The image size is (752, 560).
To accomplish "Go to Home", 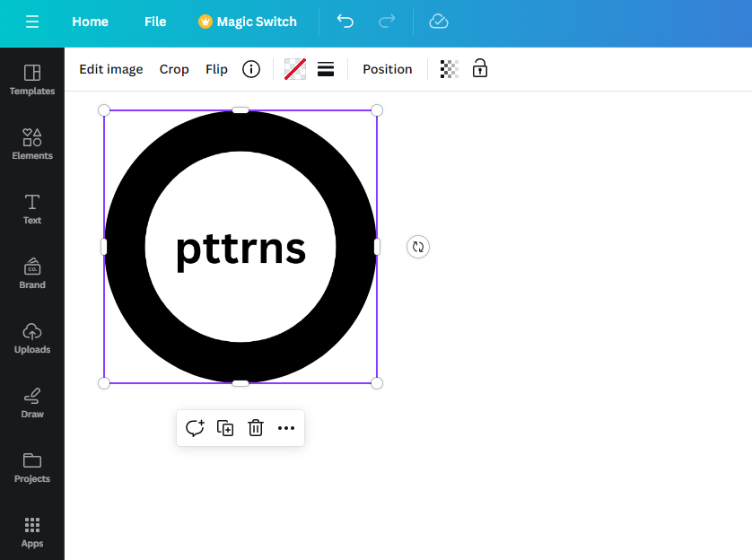I will 90,22.
